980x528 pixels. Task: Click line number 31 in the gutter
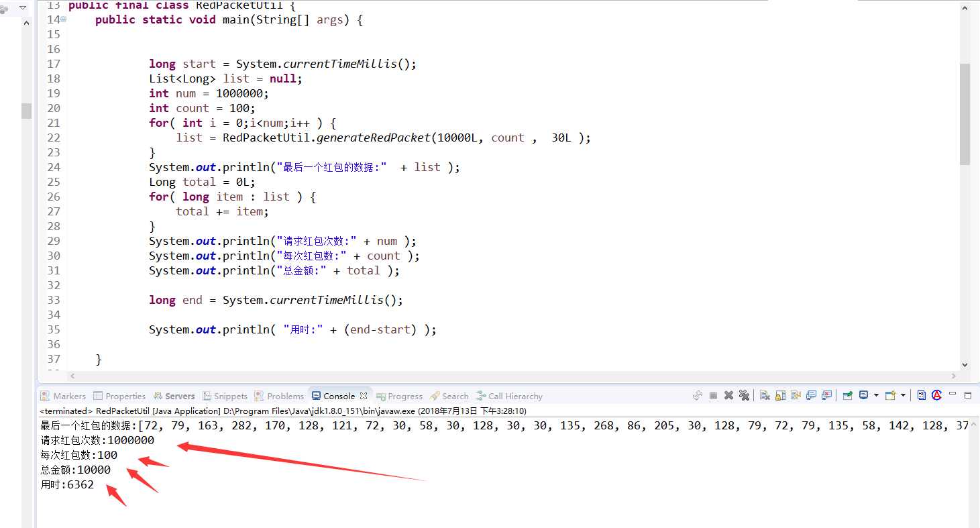click(54, 270)
